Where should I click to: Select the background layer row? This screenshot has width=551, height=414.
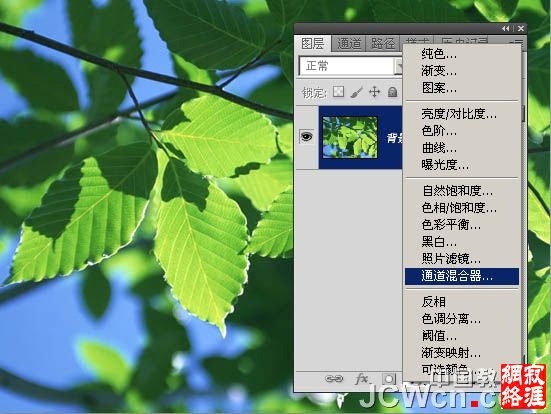tap(349, 137)
